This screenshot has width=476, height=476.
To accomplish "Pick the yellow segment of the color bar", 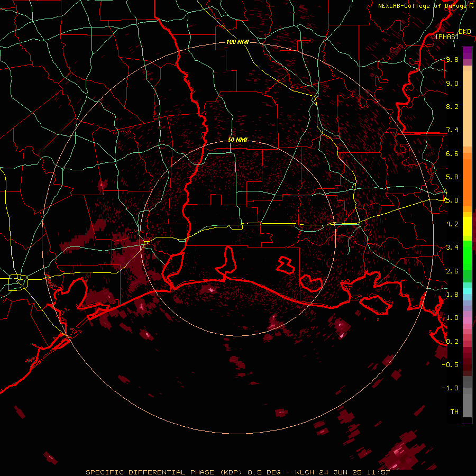I will (x=467, y=226).
